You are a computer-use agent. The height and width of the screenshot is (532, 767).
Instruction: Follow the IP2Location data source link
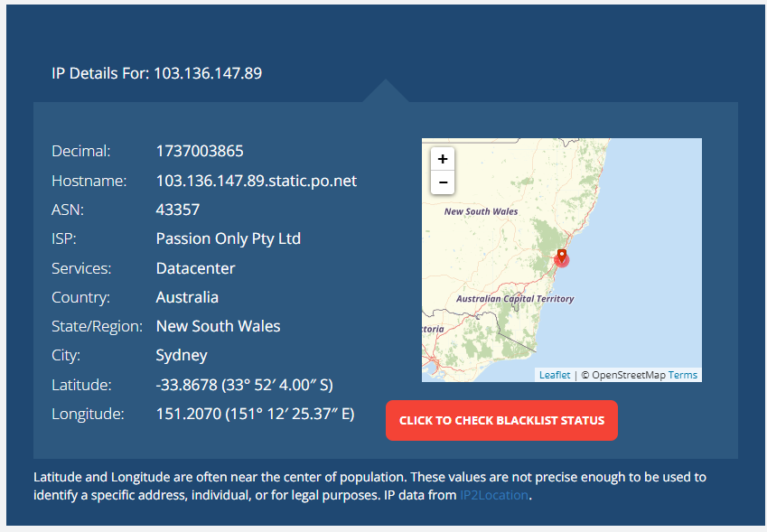point(494,495)
